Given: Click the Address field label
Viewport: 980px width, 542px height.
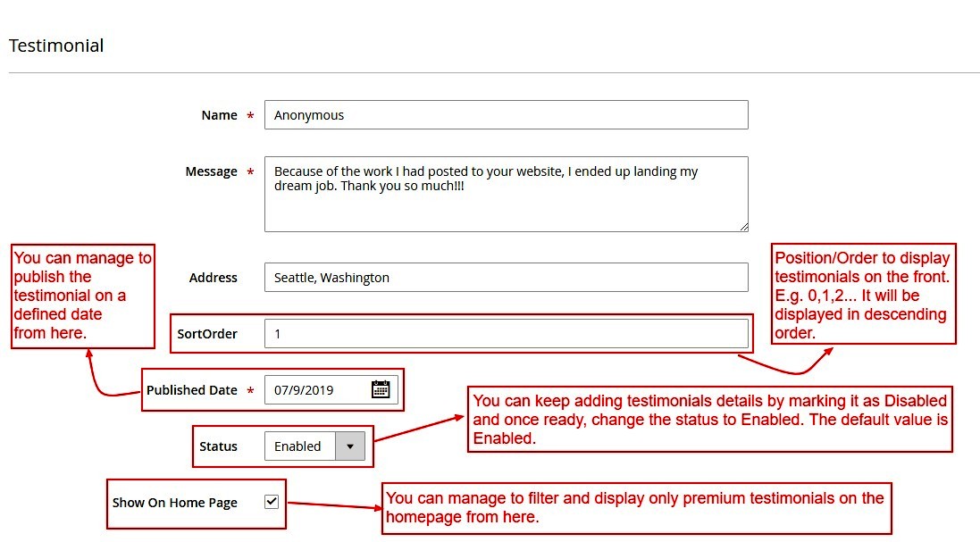Looking at the screenshot, I should click(x=213, y=278).
